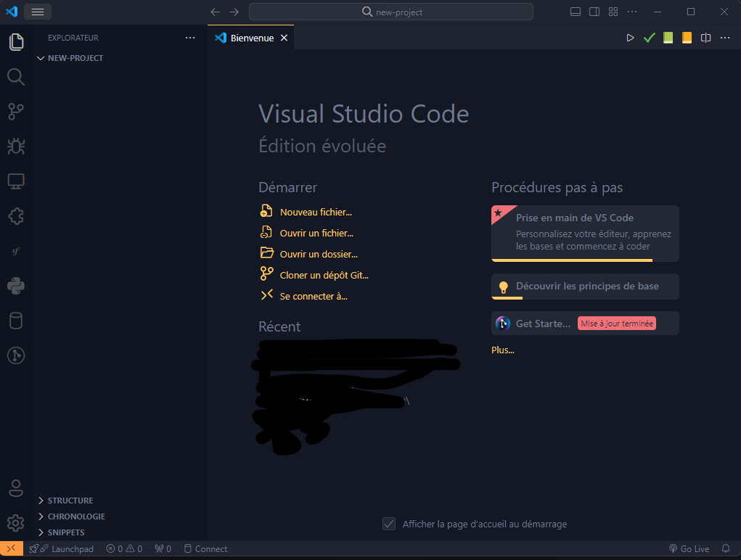The width and height of the screenshot is (741, 560).
Task: Click Connect in status bar
Action: pyautogui.click(x=205, y=548)
